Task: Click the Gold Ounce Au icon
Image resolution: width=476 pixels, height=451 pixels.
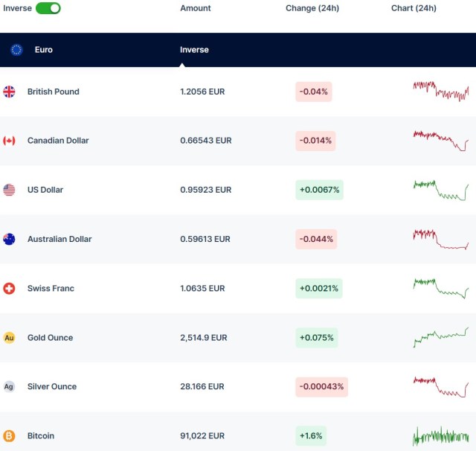Action: click(9, 337)
